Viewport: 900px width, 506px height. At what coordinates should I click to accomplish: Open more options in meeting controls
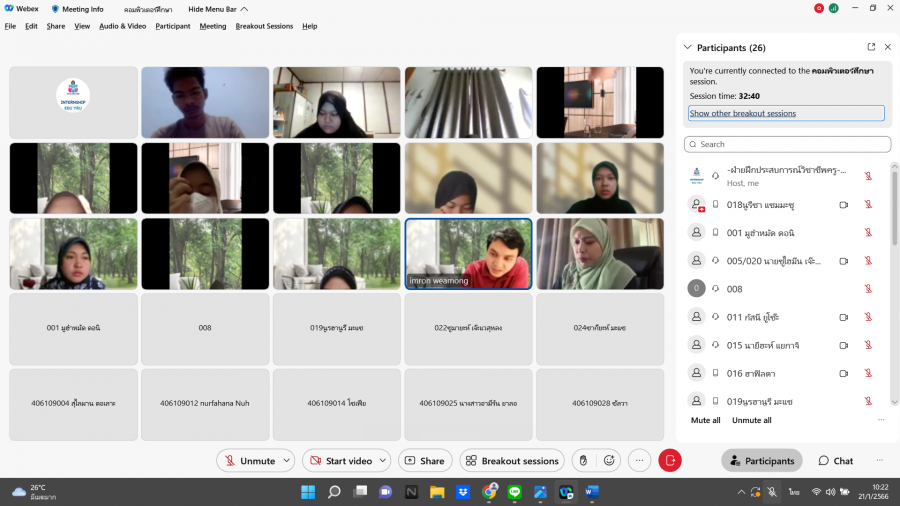(x=640, y=461)
